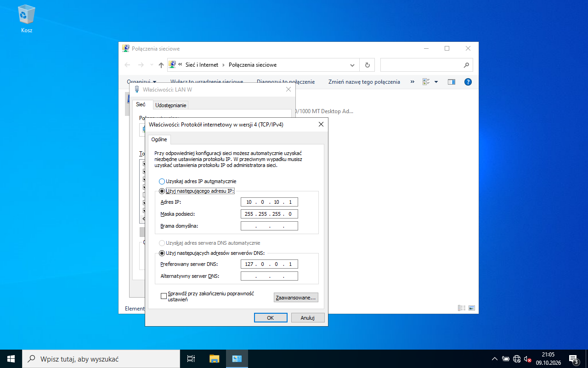
Task: Select the Ogólne tab
Action: click(x=159, y=139)
